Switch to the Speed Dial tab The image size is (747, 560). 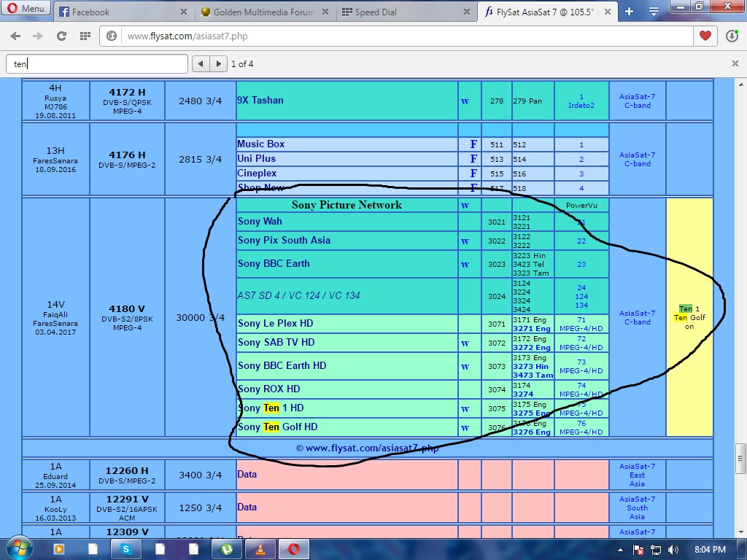406,12
